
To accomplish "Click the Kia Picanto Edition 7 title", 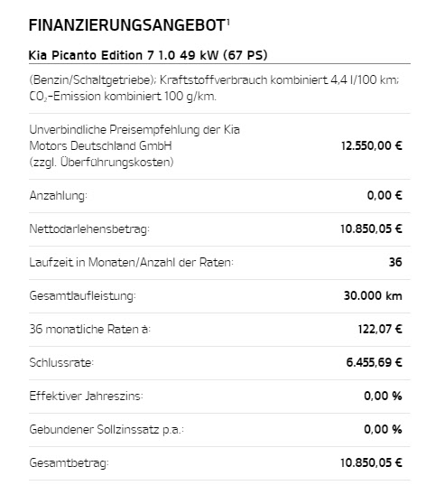I will coord(148,55).
